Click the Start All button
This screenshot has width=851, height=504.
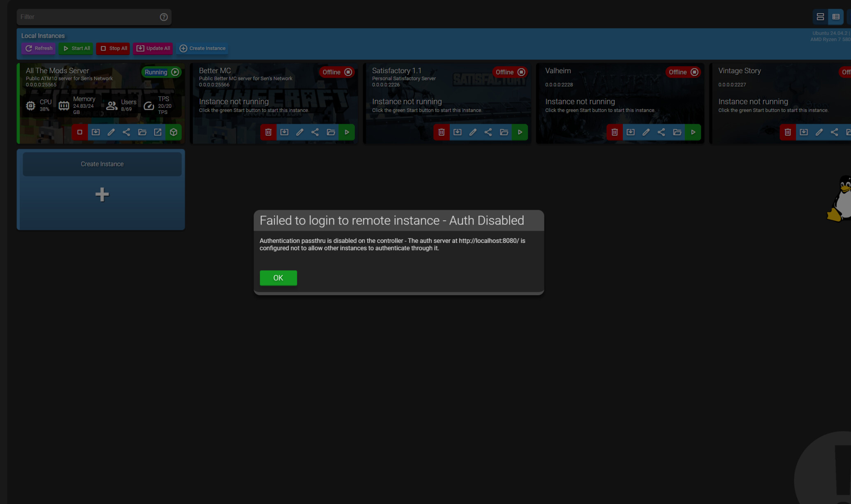click(x=76, y=49)
